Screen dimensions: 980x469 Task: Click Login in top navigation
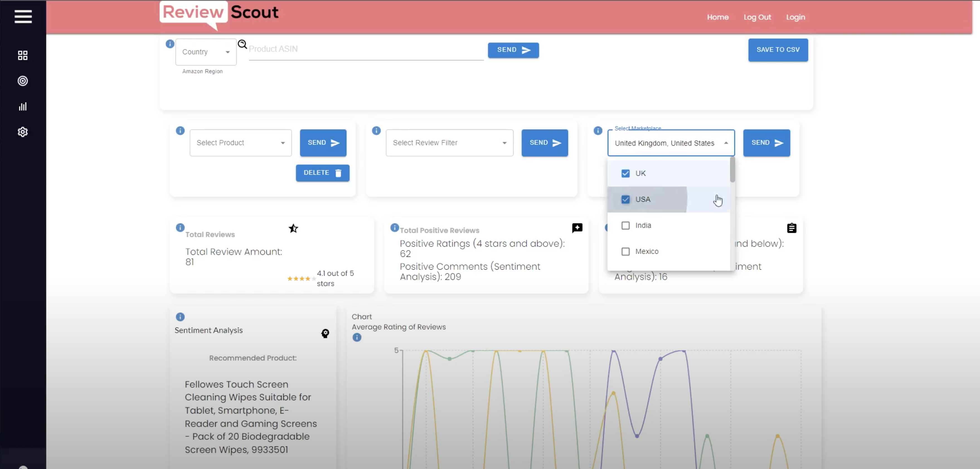[x=795, y=18]
